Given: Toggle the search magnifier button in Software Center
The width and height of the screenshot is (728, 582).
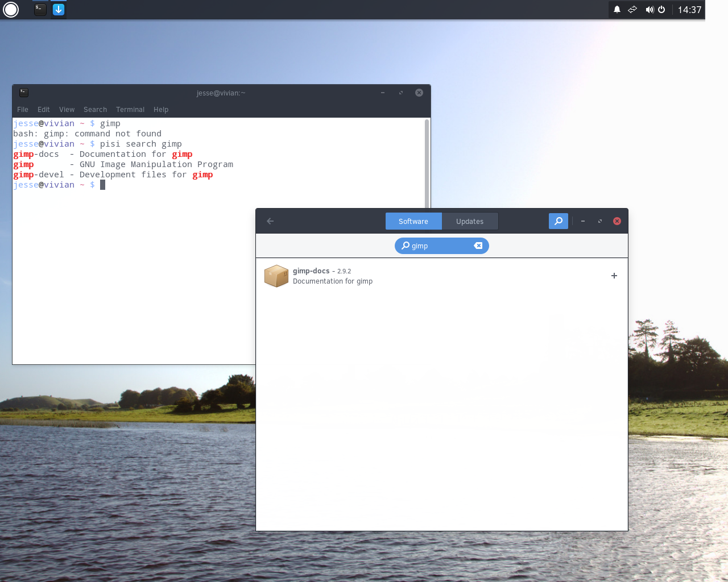Looking at the screenshot, I should [x=559, y=221].
